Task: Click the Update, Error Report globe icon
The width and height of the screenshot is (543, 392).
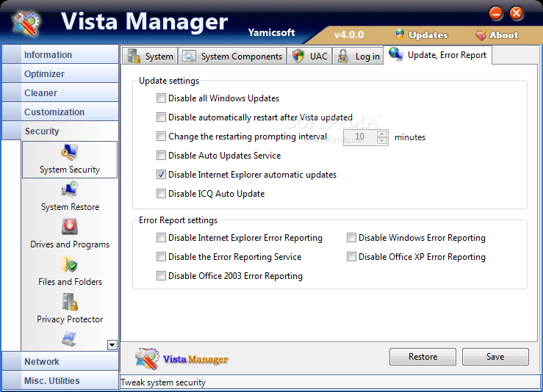Action: coord(395,54)
